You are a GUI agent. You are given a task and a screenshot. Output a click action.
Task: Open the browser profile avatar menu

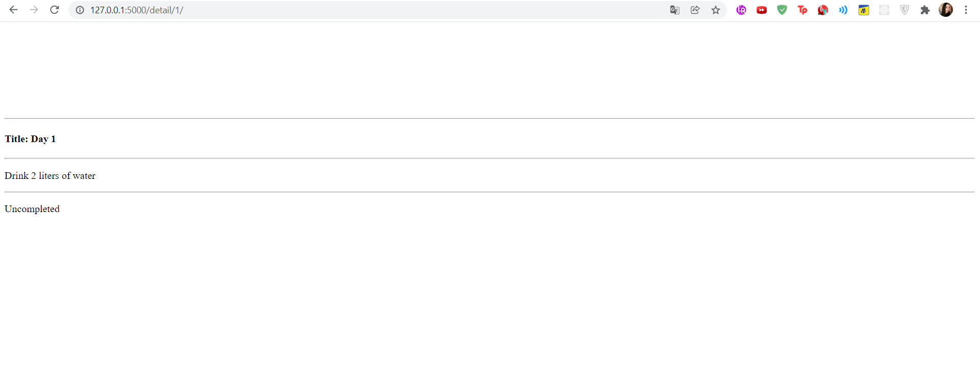coord(946,10)
